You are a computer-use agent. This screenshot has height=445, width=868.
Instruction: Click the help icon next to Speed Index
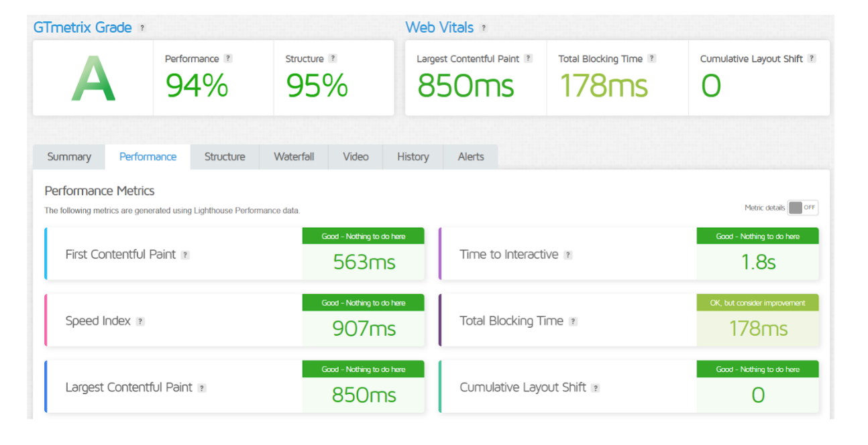click(x=140, y=322)
